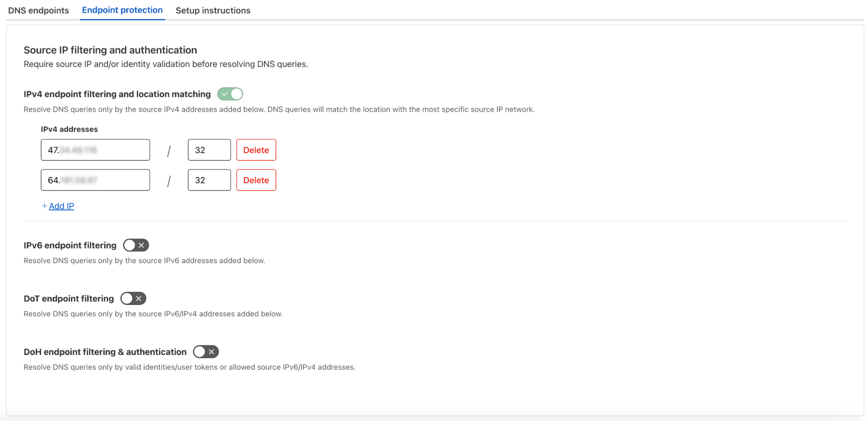868x421 pixels.
Task: Click the IPv6 endpoint filtering label
Action: 70,245
